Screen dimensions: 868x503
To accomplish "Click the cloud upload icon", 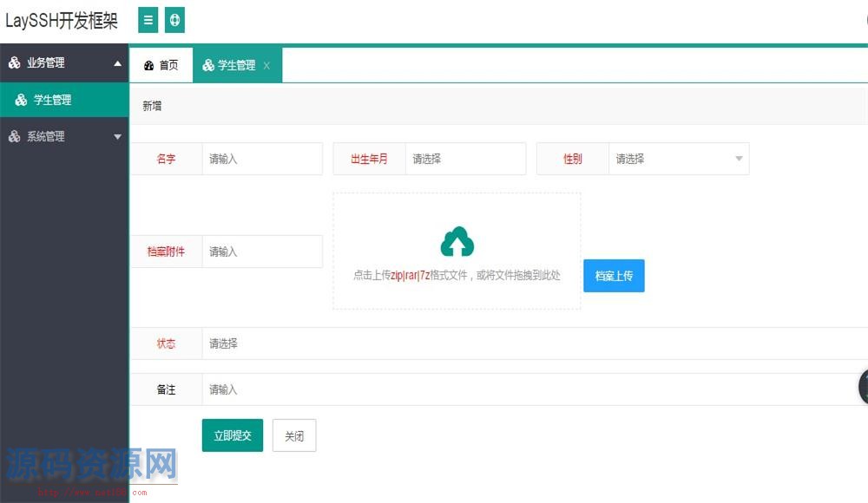I will point(457,241).
